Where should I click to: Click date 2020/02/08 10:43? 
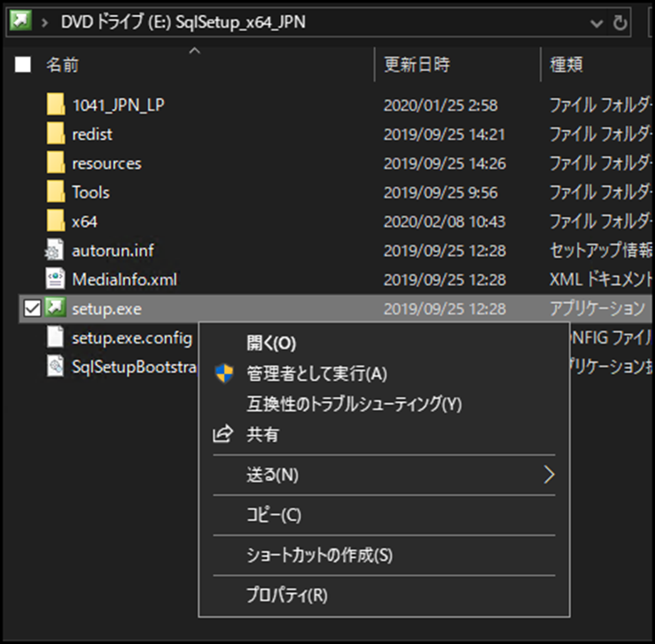tap(444, 221)
